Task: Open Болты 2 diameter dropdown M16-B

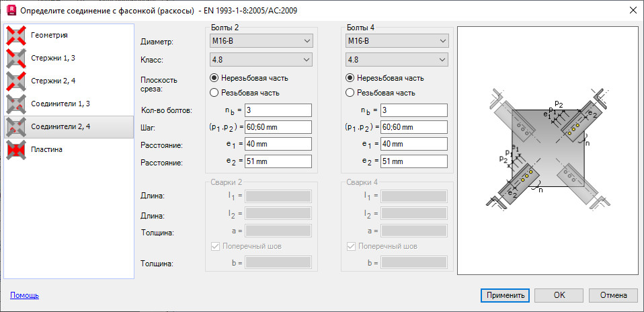Action: tap(261, 41)
